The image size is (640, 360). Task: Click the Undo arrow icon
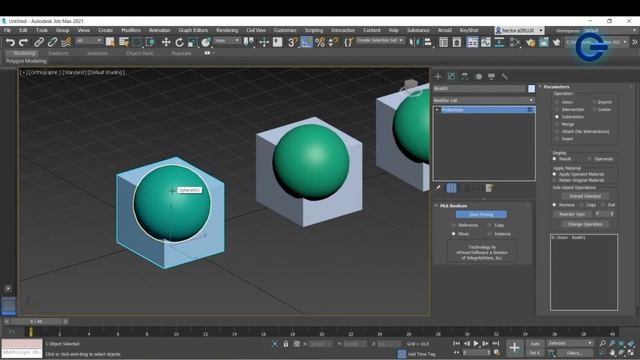[11, 42]
